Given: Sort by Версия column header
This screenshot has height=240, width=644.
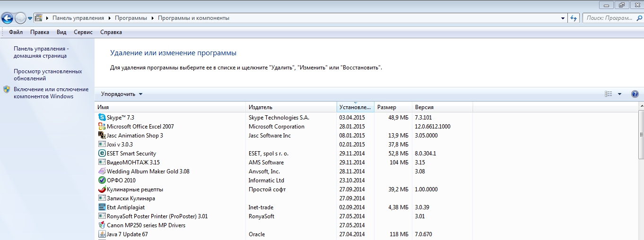Looking at the screenshot, I should [x=442, y=107].
